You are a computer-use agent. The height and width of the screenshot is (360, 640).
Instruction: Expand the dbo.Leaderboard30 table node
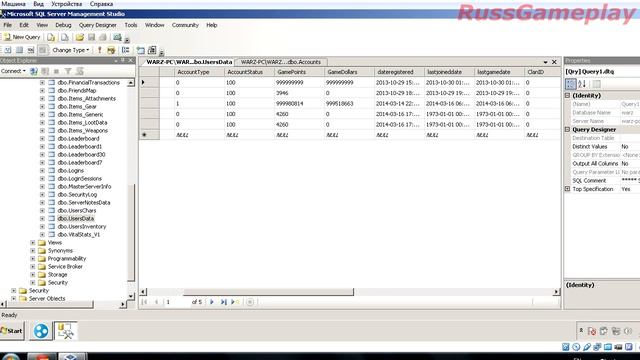[x=42, y=155]
